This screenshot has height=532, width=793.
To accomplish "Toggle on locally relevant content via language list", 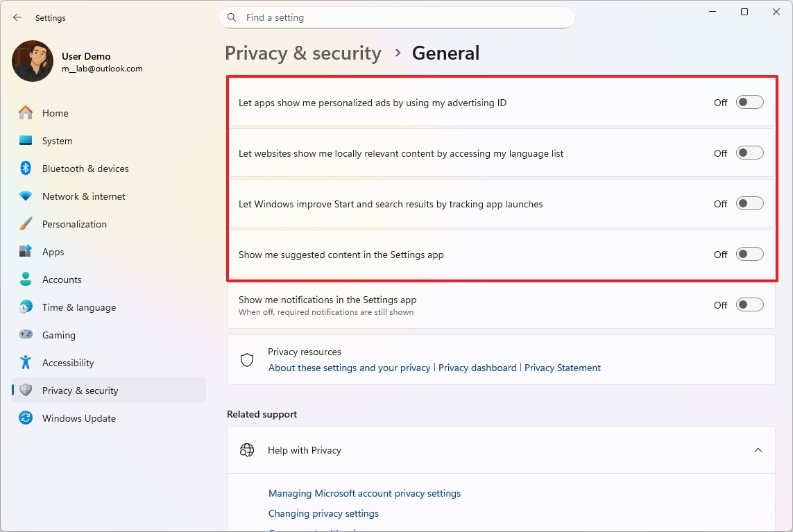I will tap(749, 153).
